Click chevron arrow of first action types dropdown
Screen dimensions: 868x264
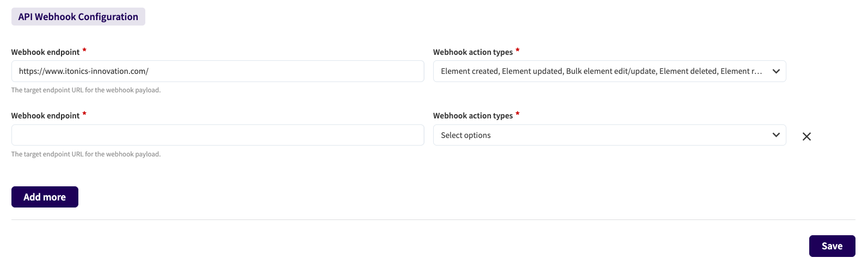click(776, 71)
